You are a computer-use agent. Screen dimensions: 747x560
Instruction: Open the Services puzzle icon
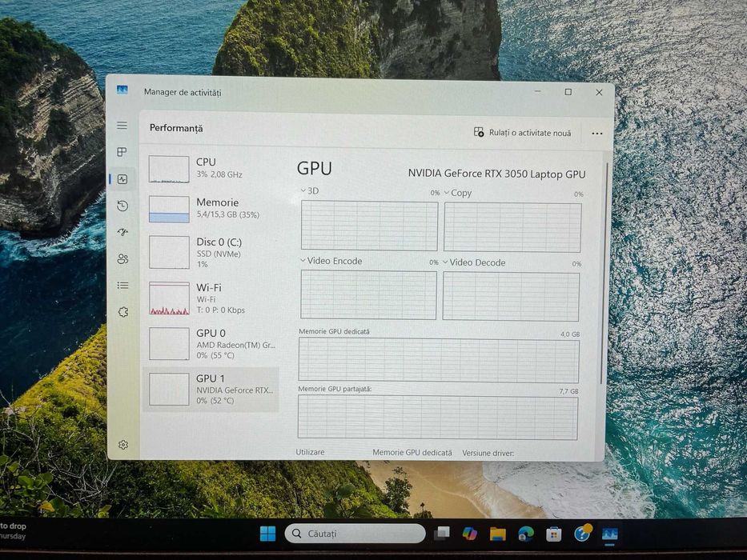tap(123, 312)
